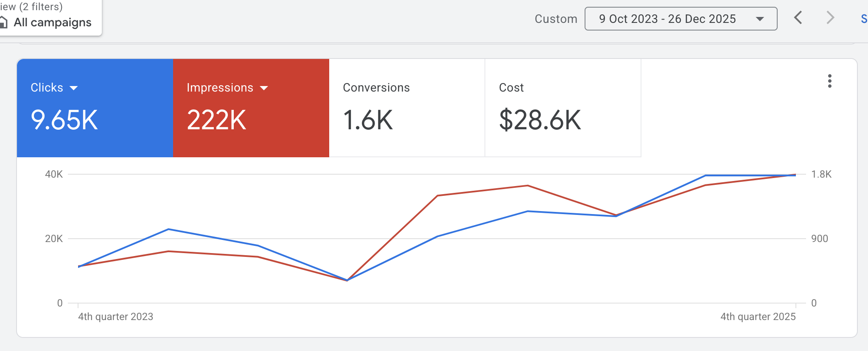Click the 9.65K clicks value
The width and height of the screenshot is (868, 351).
pos(64,120)
